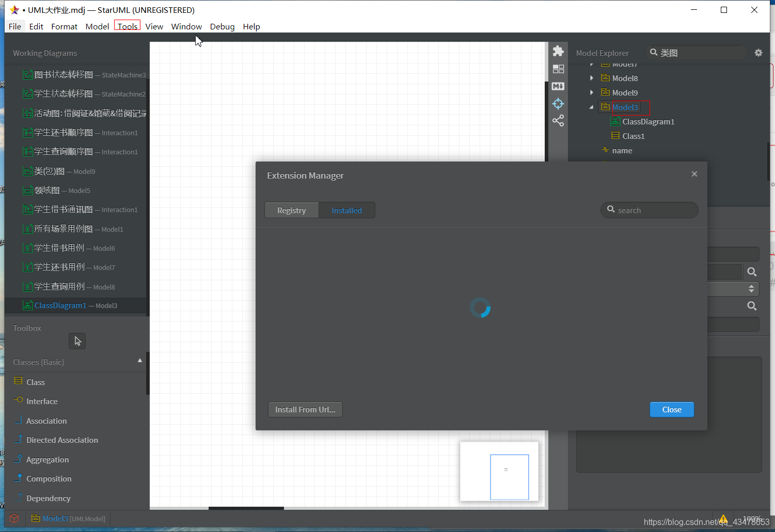
Task: Open the Markdown panel icon
Action: [x=558, y=86]
